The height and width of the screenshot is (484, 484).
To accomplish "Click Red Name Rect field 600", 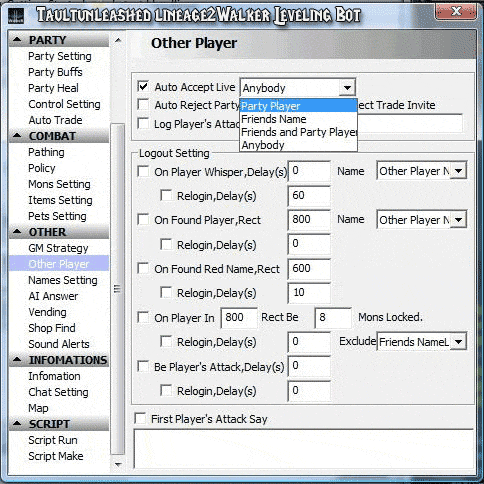I will (x=309, y=269).
